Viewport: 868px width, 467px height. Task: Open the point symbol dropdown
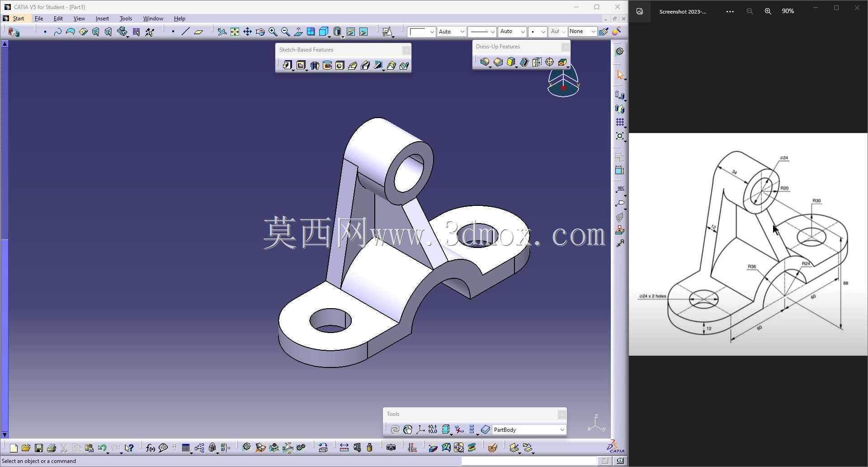pyautogui.click(x=538, y=31)
